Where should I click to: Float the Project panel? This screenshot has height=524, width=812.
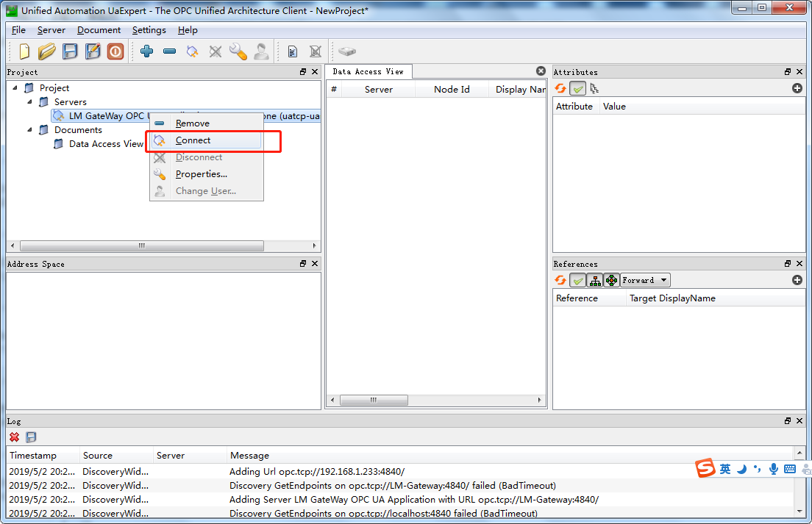click(303, 72)
